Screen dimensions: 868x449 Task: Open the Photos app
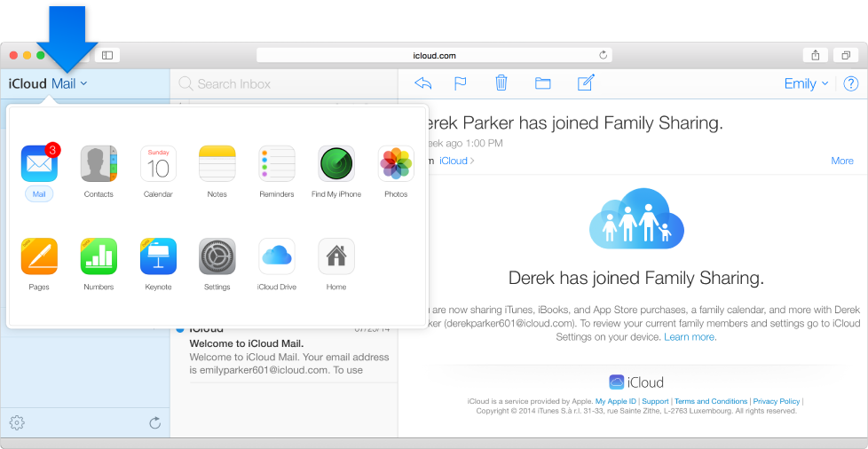pos(396,164)
